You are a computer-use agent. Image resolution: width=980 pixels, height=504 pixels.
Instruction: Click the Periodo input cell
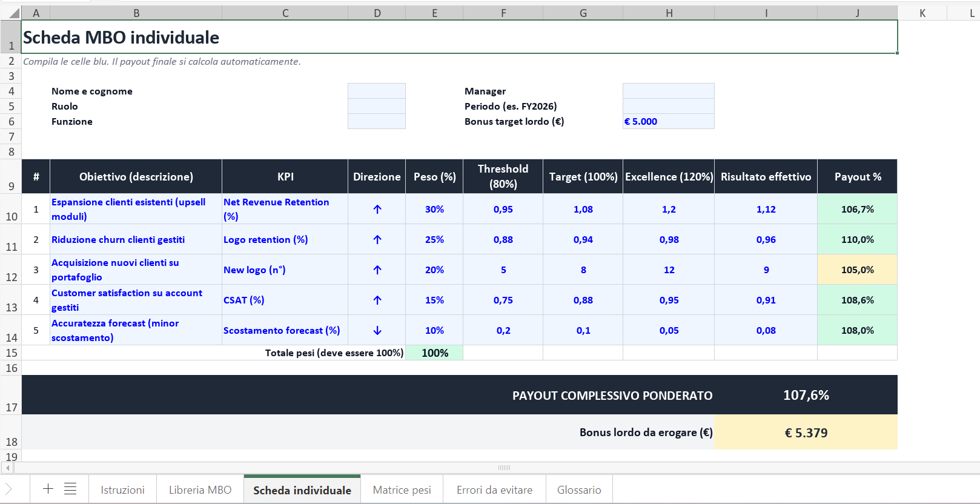(x=669, y=106)
